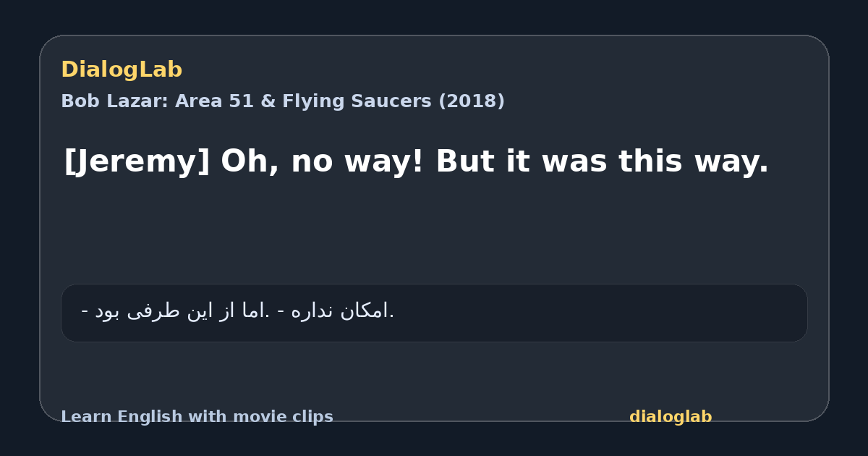The image size is (868, 456).
Task: Select the Persian phrase "امکان نداره"
Action: pyautogui.click(x=341, y=311)
